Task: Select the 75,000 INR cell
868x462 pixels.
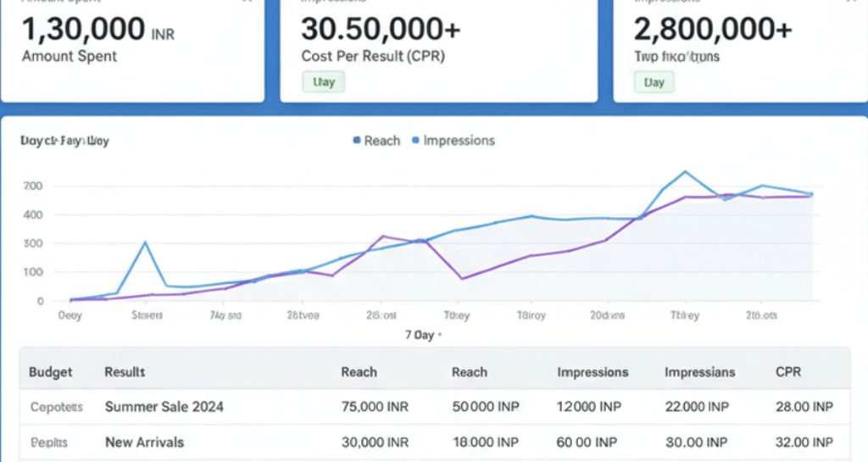Action: (x=375, y=407)
